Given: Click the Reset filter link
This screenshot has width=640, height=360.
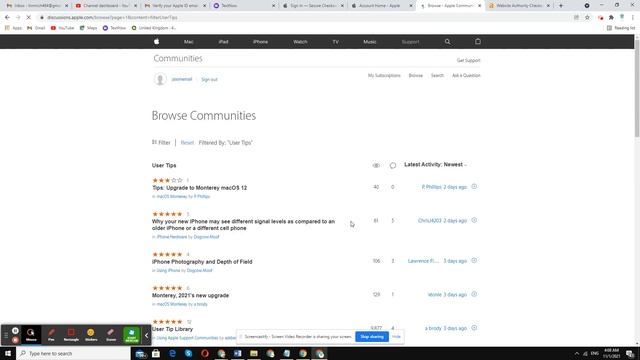Looking at the screenshot, I should (187, 142).
